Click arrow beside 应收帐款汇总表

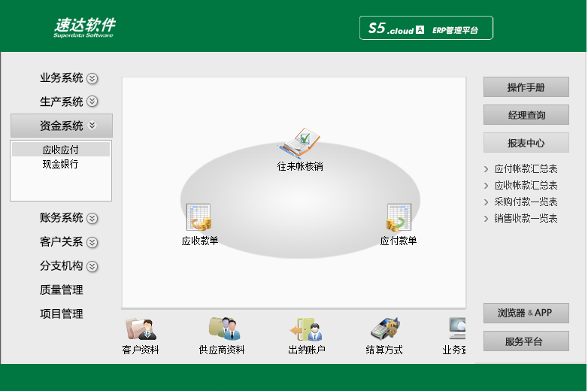click(x=486, y=186)
